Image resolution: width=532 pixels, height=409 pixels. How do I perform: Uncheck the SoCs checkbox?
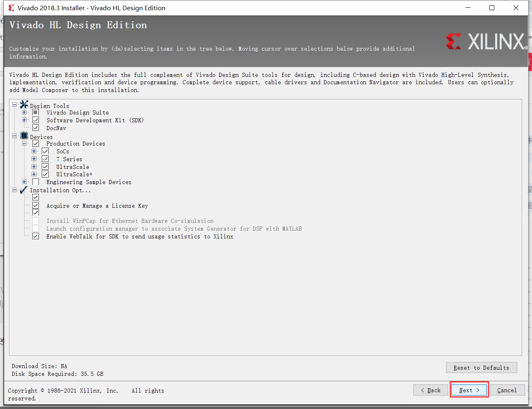pyautogui.click(x=45, y=151)
